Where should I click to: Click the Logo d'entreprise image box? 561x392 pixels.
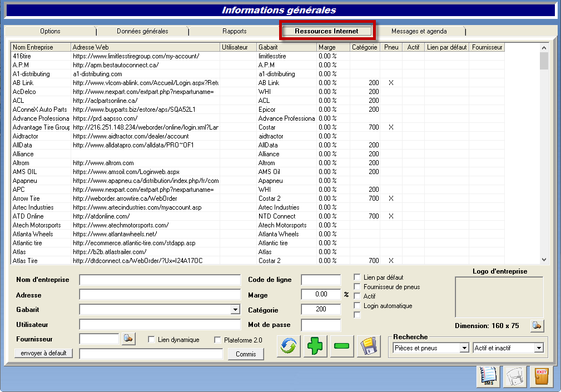pyautogui.click(x=499, y=297)
